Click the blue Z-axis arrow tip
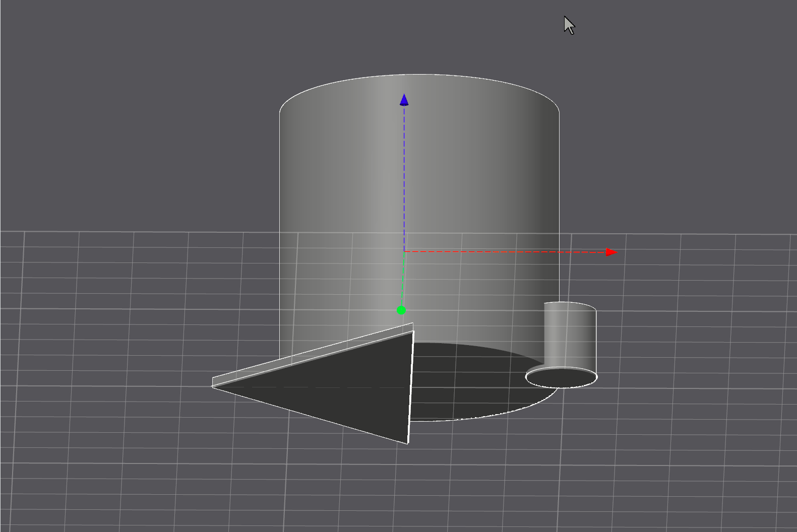797x532 pixels. 404,100
